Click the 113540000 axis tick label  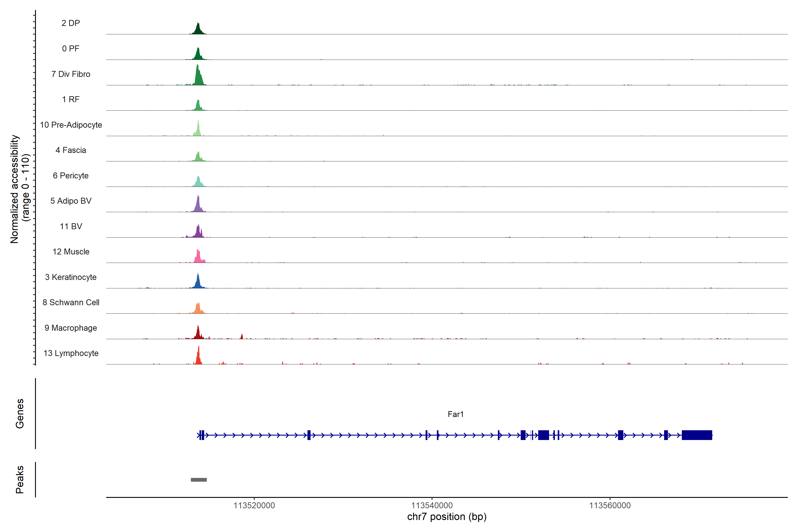pos(432,506)
